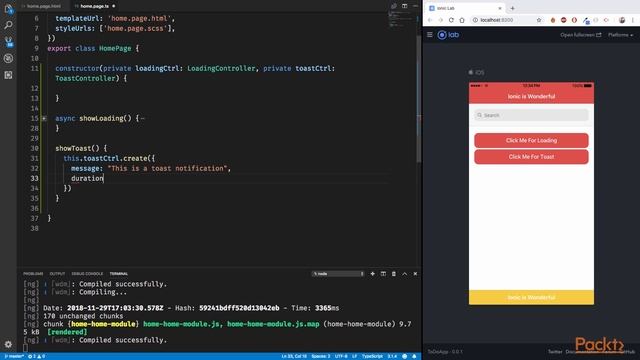
Task: Open the Extensions view in activity bar
Action: tap(8, 75)
